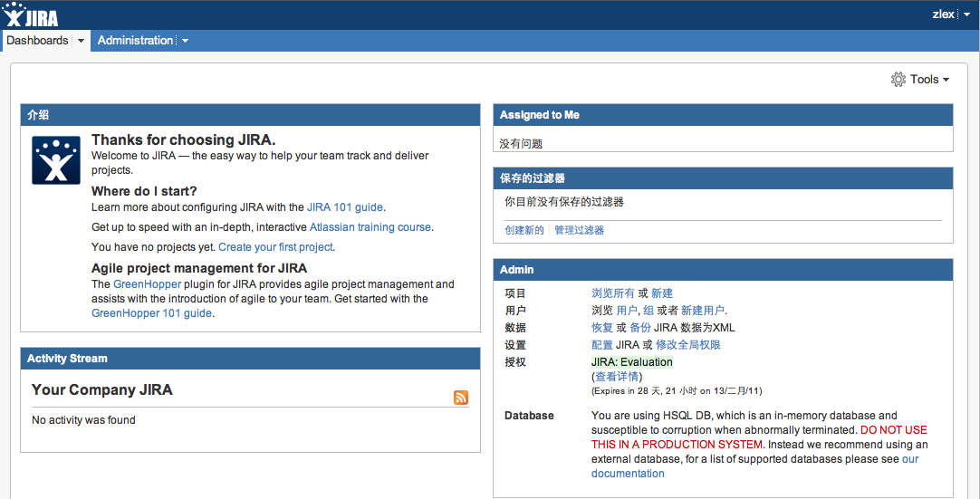Select the Dashboards tab
The image size is (980, 499).
[37, 41]
